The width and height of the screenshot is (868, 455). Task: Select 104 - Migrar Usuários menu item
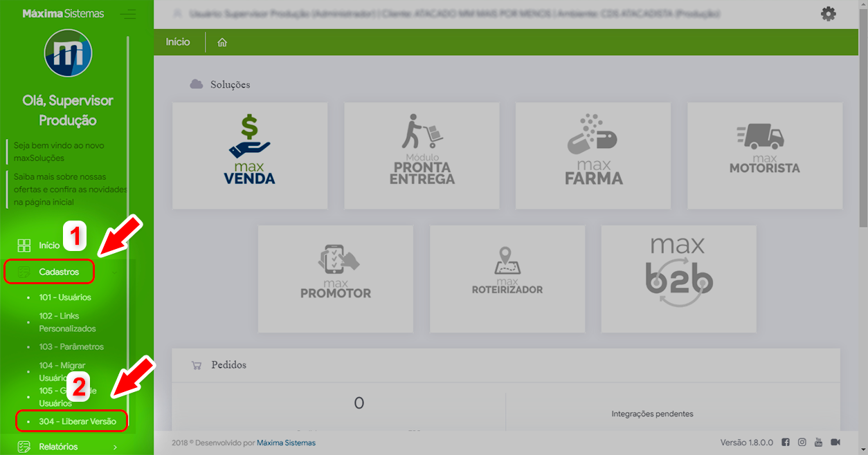(62, 371)
